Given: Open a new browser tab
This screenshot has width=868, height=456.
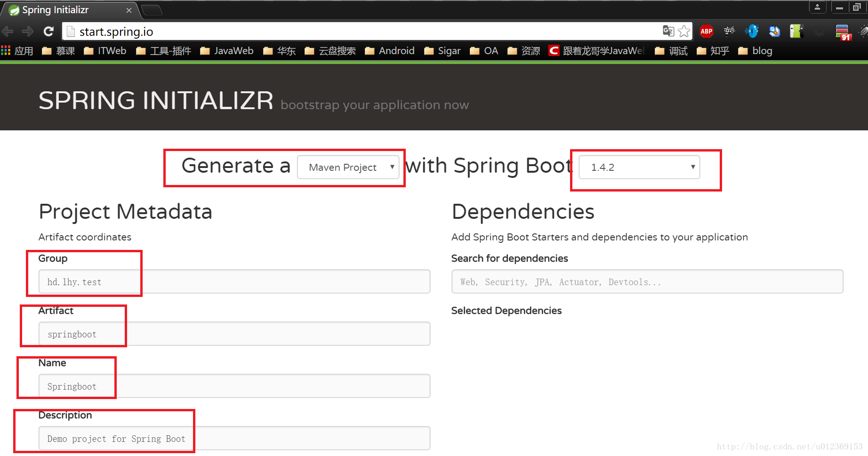Looking at the screenshot, I should pos(152,10).
